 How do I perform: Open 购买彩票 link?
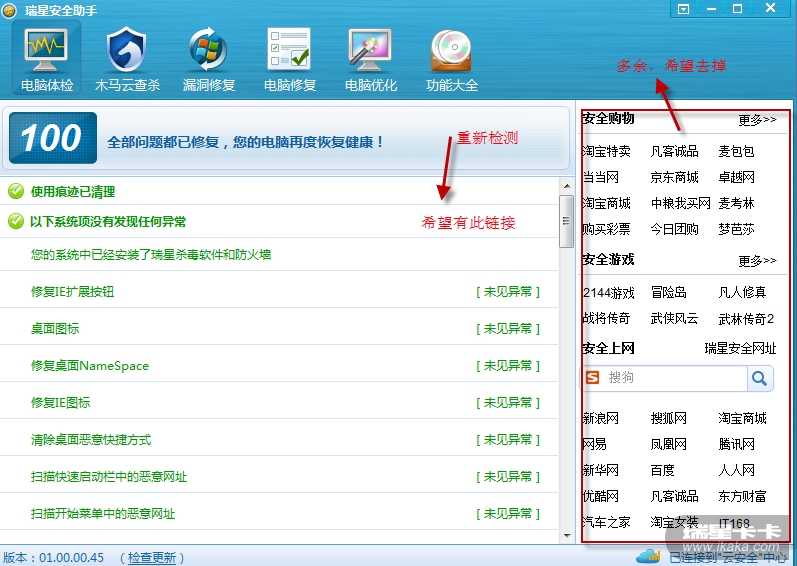606,229
